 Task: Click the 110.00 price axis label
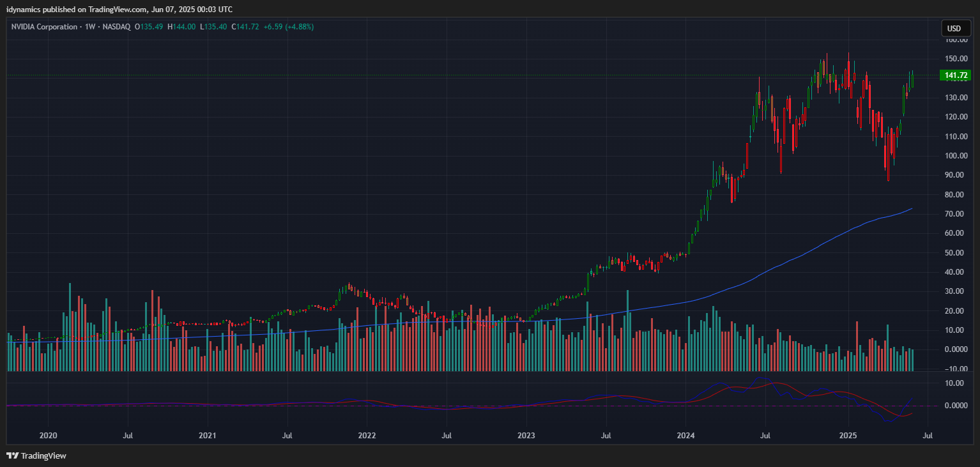[x=956, y=137]
